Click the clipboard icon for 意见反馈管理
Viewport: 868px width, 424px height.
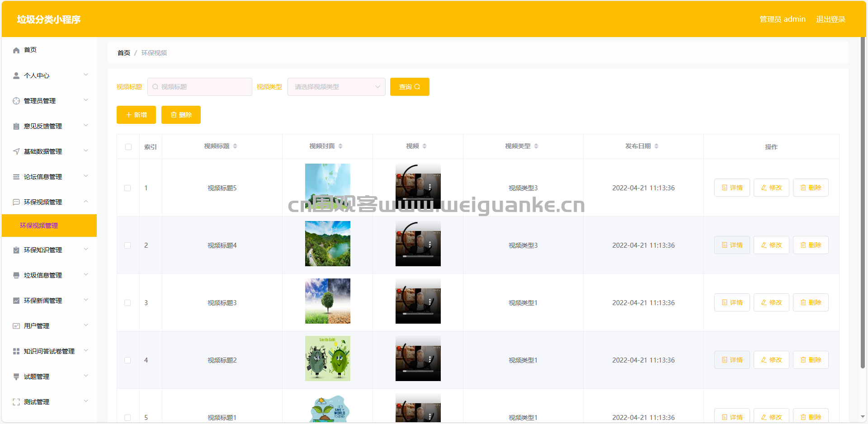[16, 126]
